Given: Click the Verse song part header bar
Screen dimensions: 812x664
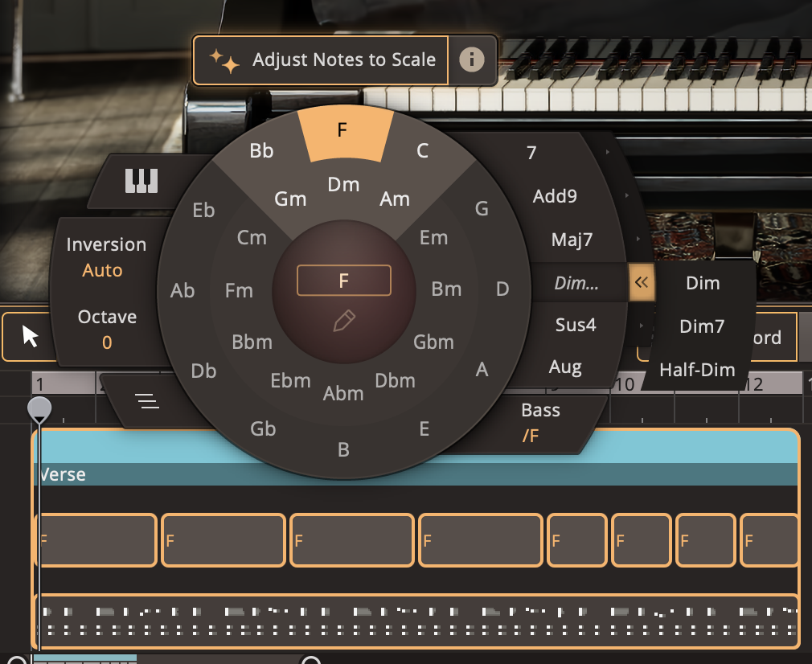Looking at the screenshot, I should pos(417,474).
